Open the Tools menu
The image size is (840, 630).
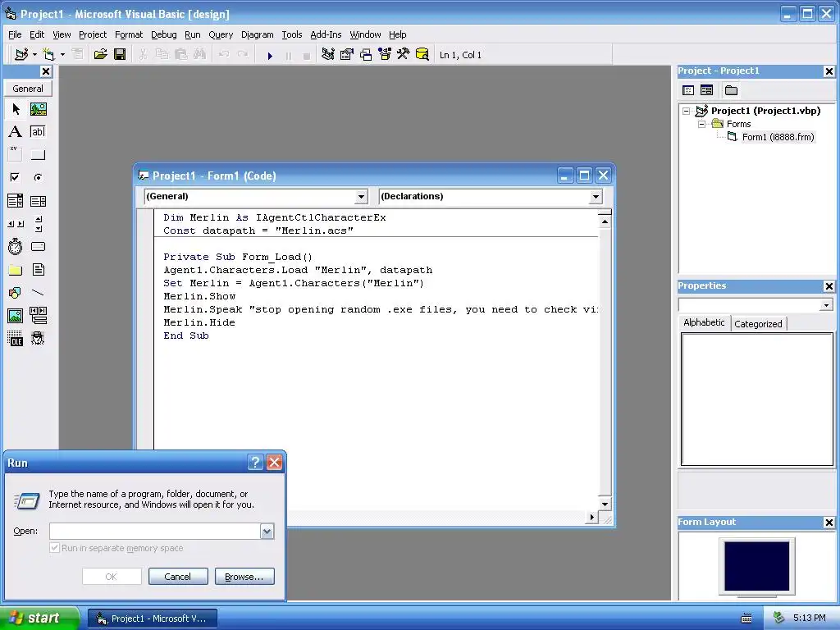tap(292, 34)
